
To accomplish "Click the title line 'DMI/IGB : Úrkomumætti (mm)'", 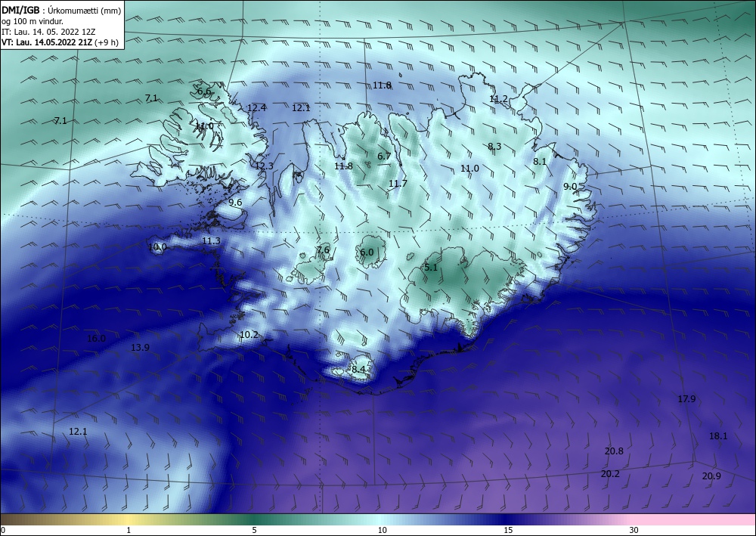I will pos(60,9).
